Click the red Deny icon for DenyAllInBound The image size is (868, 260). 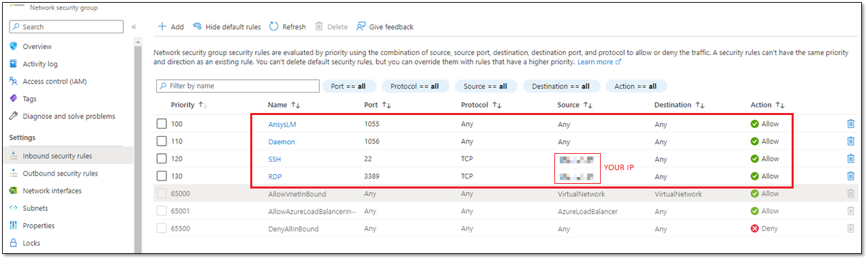(755, 229)
